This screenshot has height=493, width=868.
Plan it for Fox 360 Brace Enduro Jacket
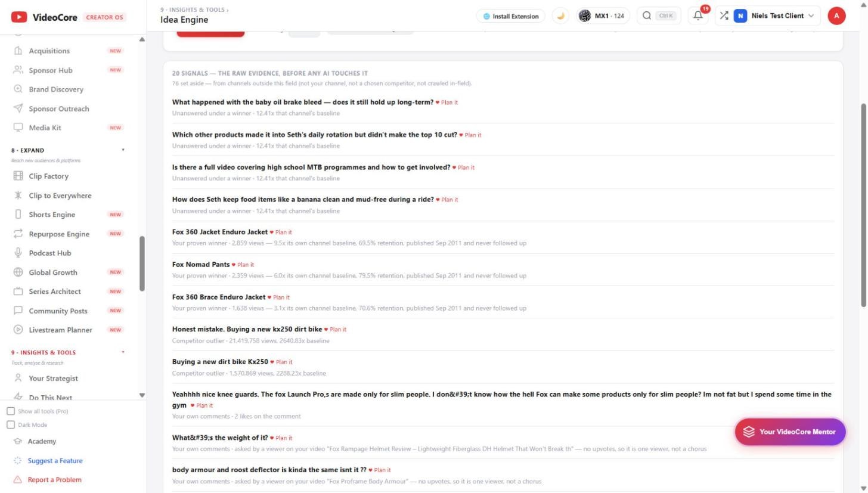tap(278, 297)
